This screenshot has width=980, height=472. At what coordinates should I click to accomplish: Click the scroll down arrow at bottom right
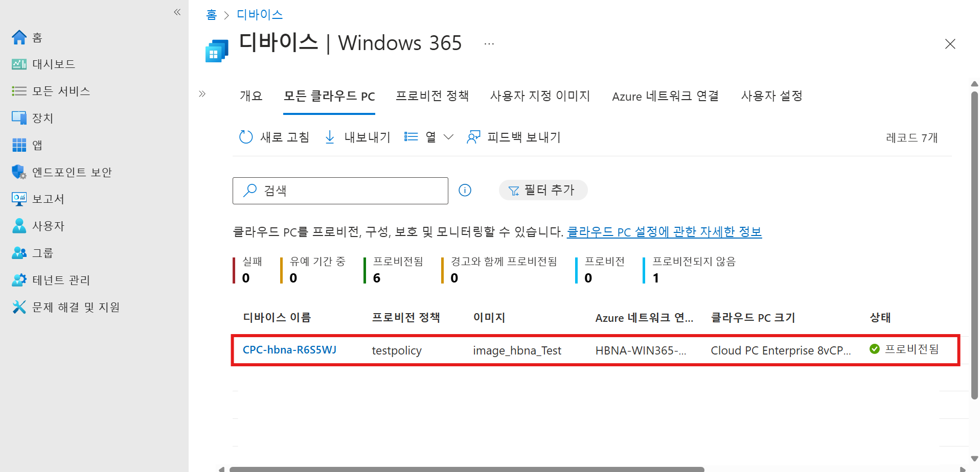click(x=974, y=459)
